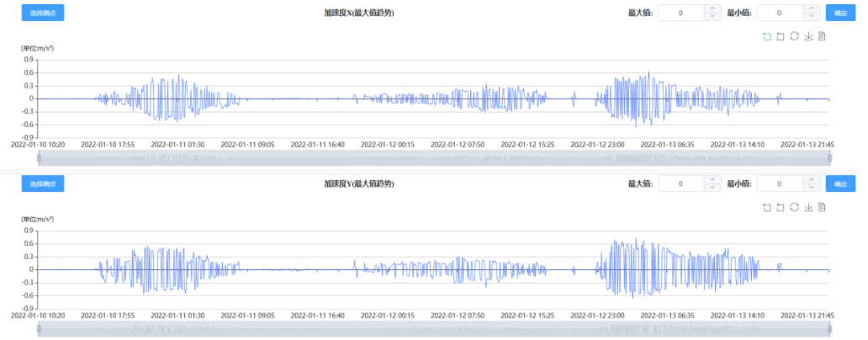Activate area zoom icon on acceleration X chart
This screenshot has height=340, width=868.
click(x=766, y=36)
